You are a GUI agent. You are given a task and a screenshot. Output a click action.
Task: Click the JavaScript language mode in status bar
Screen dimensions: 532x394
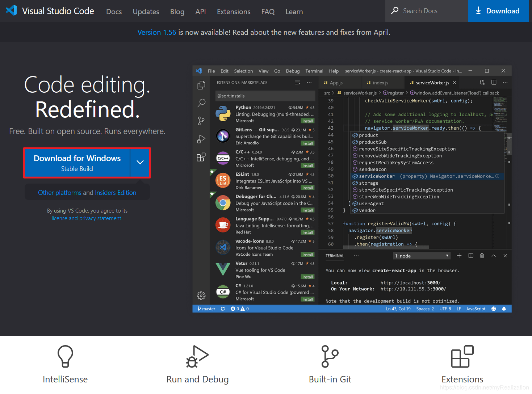click(x=476, y=309)
